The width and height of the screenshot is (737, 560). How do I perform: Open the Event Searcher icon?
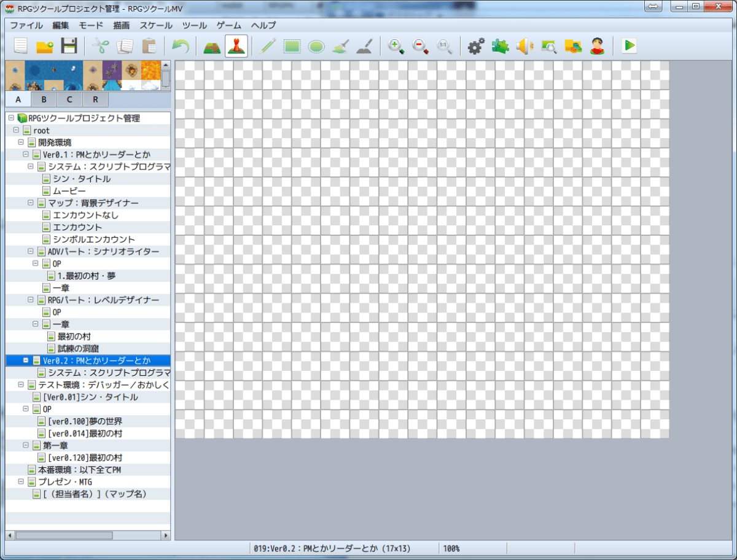[x=548, y=46]
